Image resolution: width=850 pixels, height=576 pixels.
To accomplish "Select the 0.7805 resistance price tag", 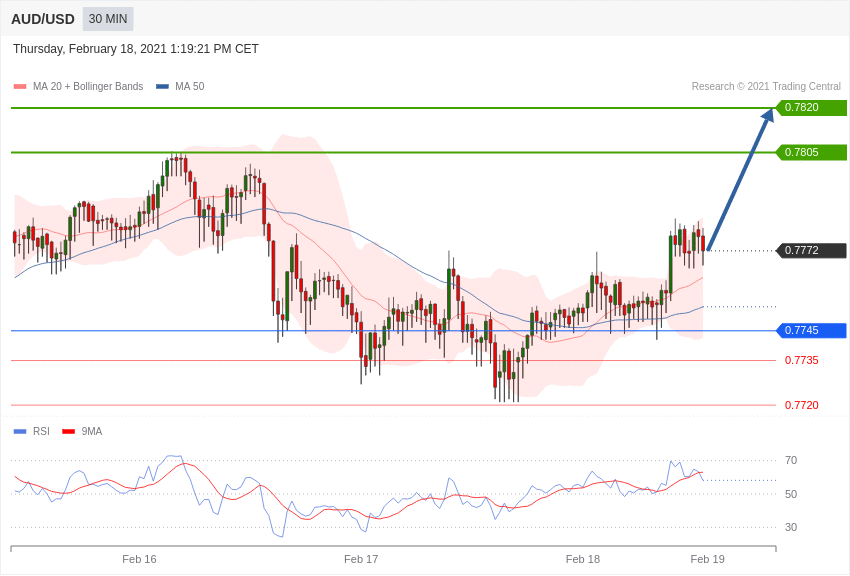I will click(x=812, y=152).
